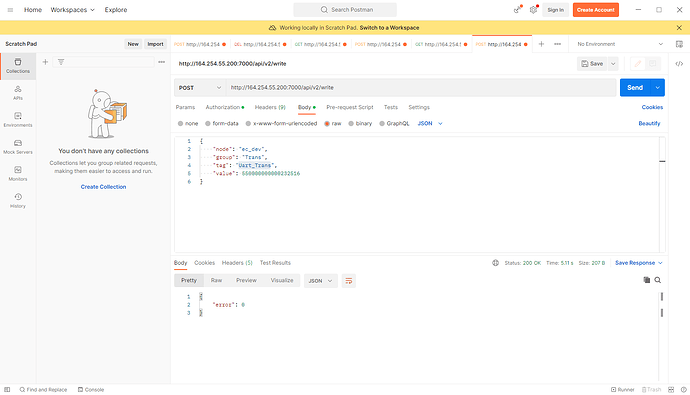Image resolution: width=690 pixels, height=395 pixels.
Task: Switch to the Pre-request Script tab
Action: (x=350, y=107)
